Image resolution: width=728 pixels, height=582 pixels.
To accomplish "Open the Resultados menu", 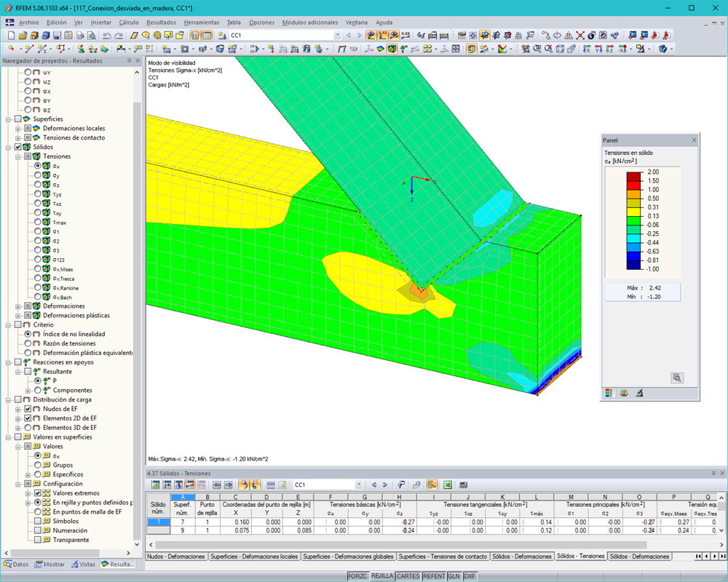I will (x=161, y=23).
